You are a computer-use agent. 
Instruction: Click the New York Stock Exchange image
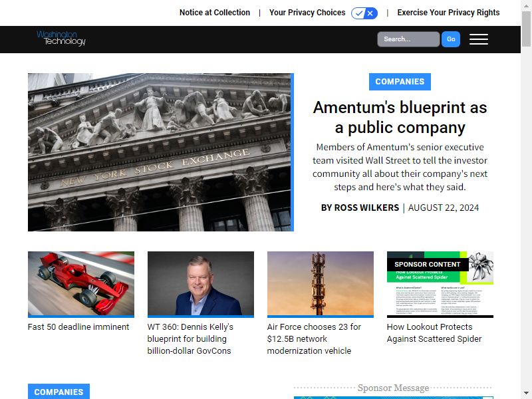click(x=160, y=152)
